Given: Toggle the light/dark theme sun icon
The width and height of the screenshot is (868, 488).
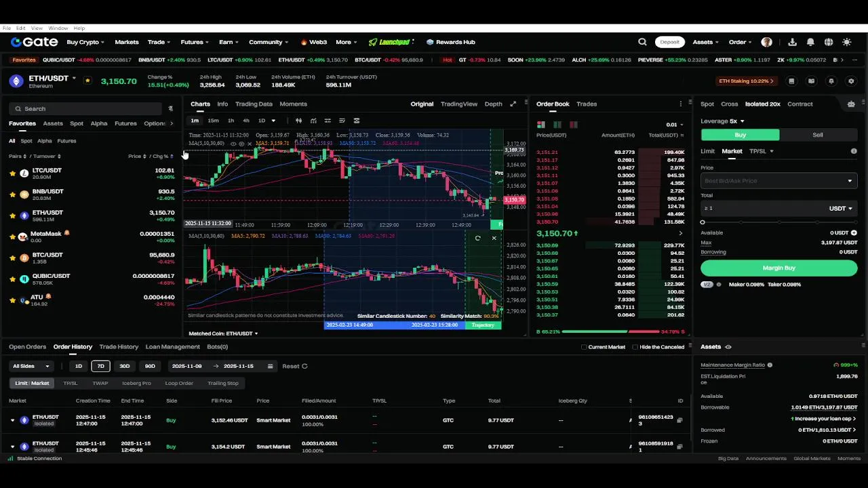Looking at the screenshot, I should pyautogui.click(x=846, y=42).
